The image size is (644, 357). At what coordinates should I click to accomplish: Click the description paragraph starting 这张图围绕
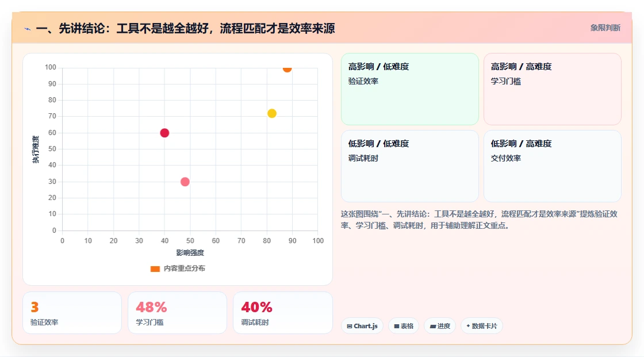click(x=480, y=220)
